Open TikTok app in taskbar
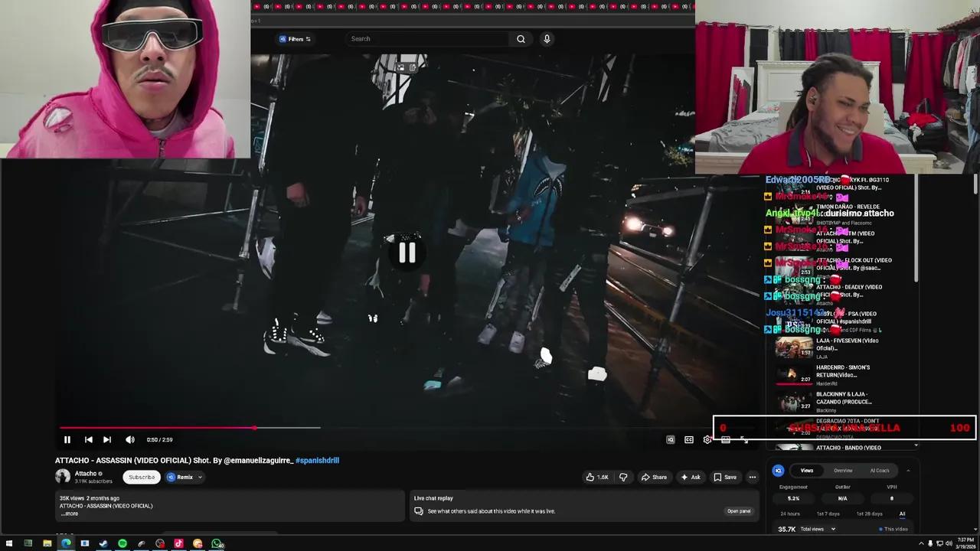The height and width of the screenshot is (551, 980). [x=179, y=544]
